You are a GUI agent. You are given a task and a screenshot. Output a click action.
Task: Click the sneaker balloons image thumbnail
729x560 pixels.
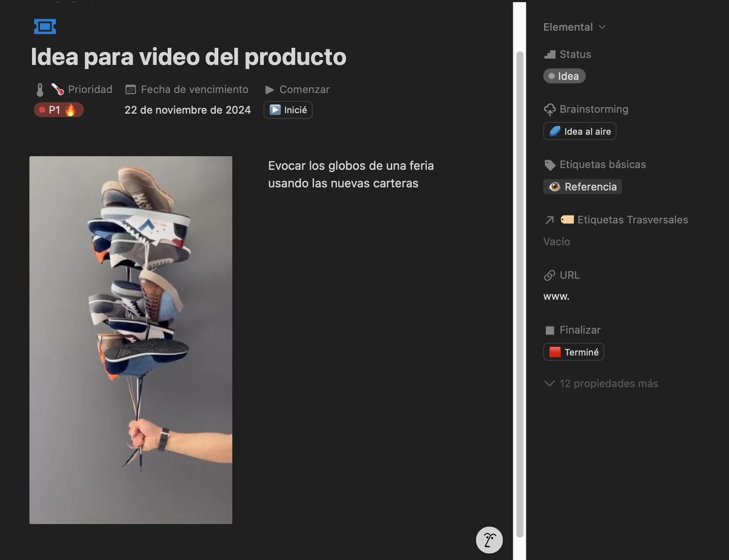coord(131,339)
